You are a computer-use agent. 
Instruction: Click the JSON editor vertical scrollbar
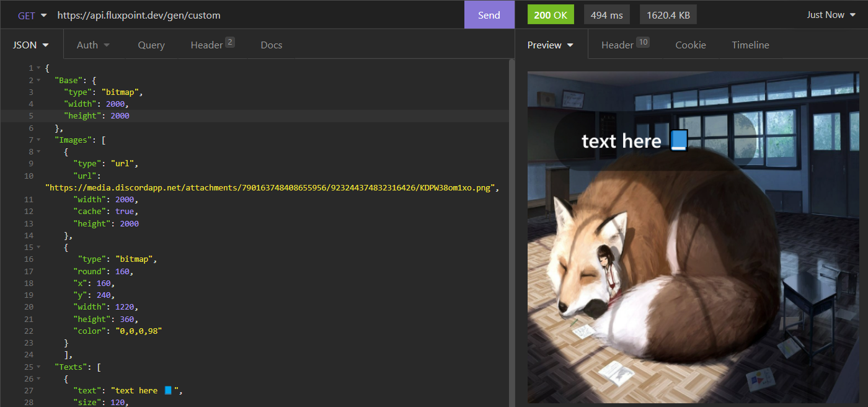tap(511, 230)
